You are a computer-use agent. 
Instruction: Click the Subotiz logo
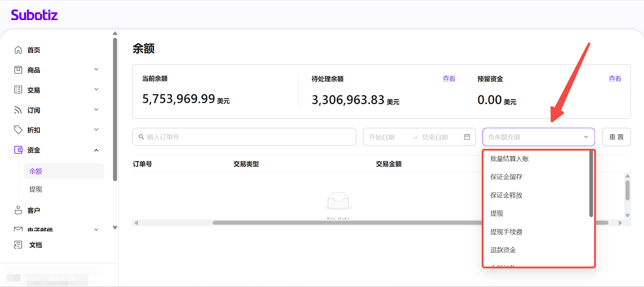[x=34, y=15]
